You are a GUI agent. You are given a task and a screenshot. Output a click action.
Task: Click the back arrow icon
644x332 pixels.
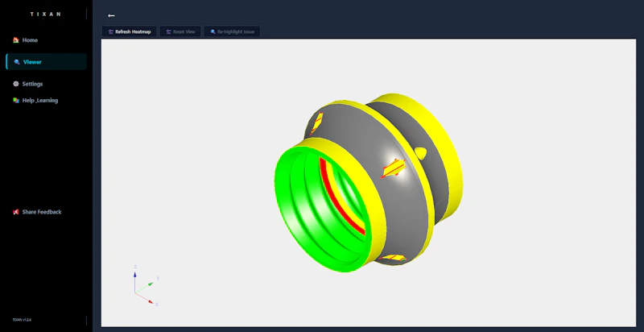[111, 15]
